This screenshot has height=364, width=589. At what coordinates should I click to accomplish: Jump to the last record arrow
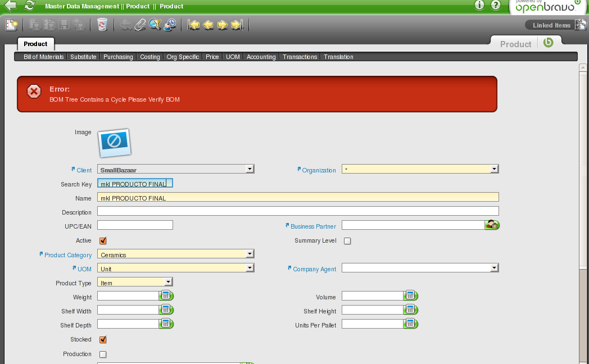click(x=237, y=25)
